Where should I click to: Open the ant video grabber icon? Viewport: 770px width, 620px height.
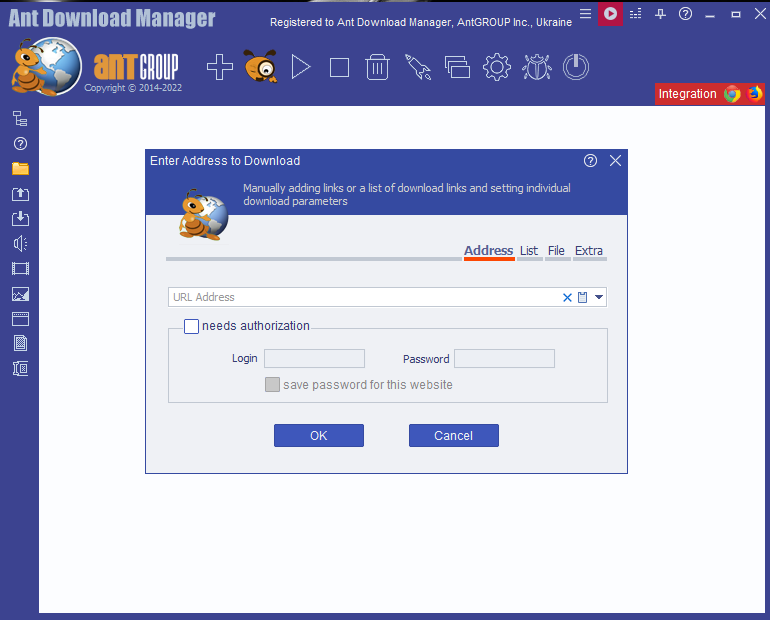tap(260, 66)
